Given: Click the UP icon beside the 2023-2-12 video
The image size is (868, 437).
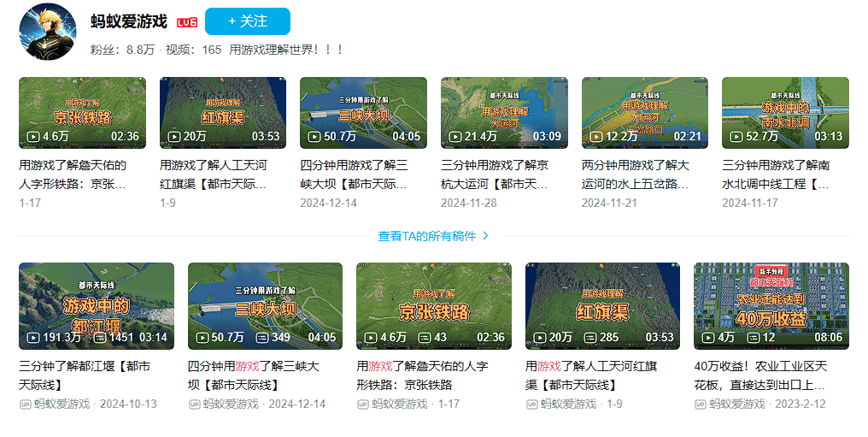Looking at the screenshot, I should [701, 405].
